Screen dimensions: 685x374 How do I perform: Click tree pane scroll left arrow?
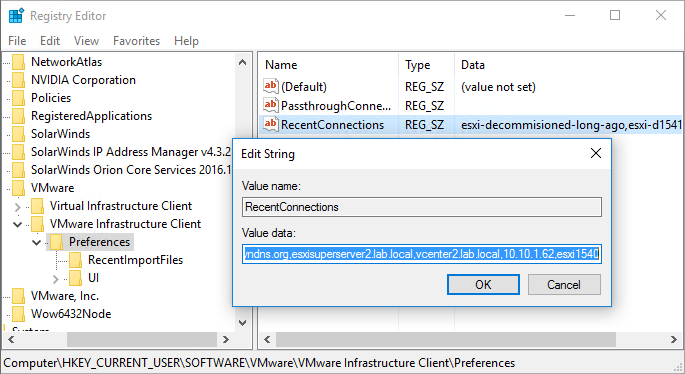click(11, 339)
